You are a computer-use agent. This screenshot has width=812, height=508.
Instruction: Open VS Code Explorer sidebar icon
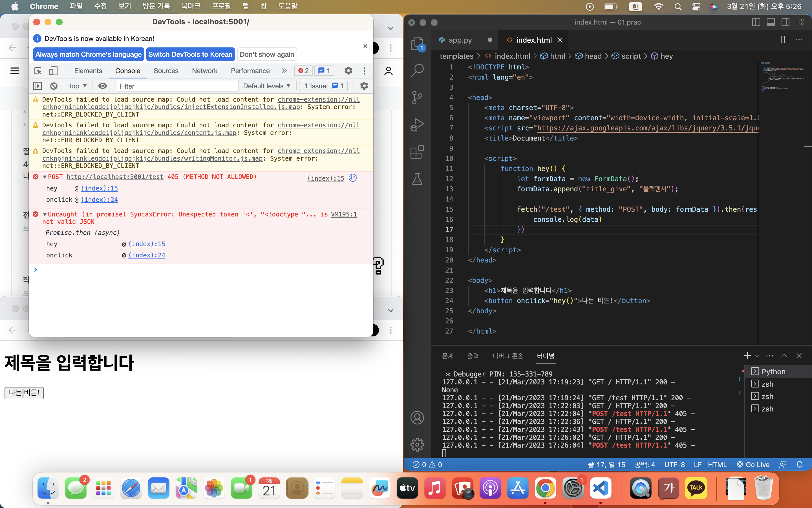point(417,43)
